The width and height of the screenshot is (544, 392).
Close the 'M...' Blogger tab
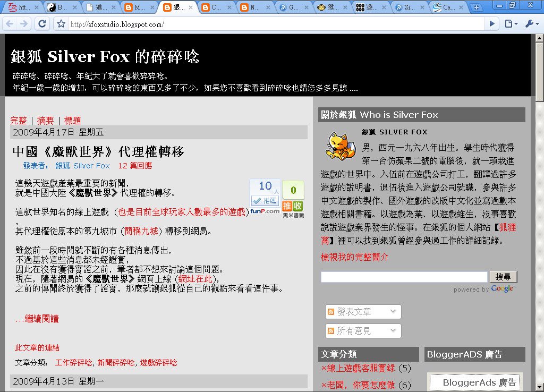(152, 7)
